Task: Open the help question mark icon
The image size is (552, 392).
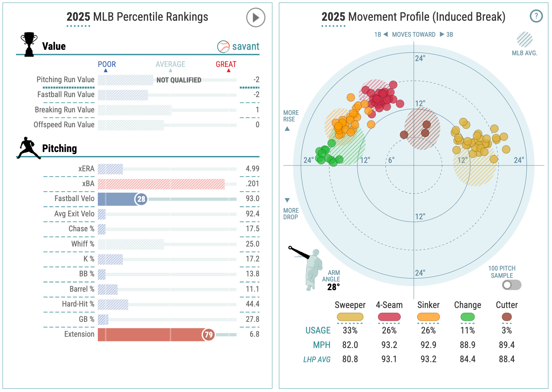Action: [x=536, y=16]
